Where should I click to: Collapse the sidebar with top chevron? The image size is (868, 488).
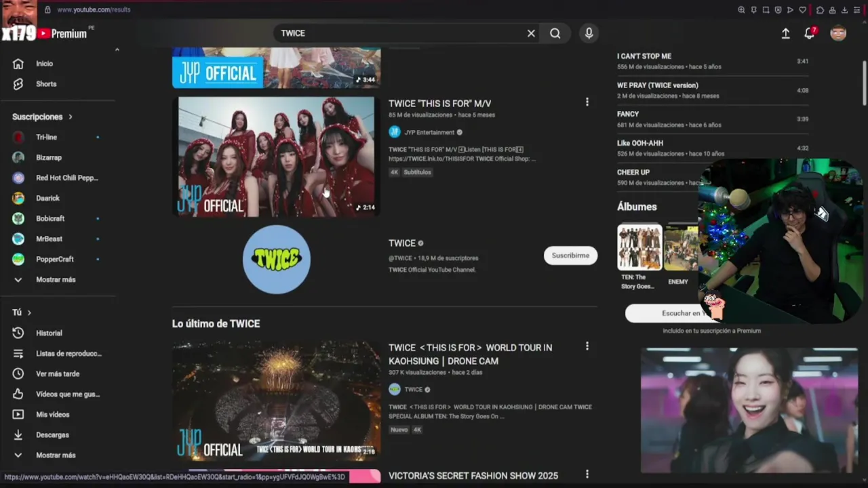[117, 49]
